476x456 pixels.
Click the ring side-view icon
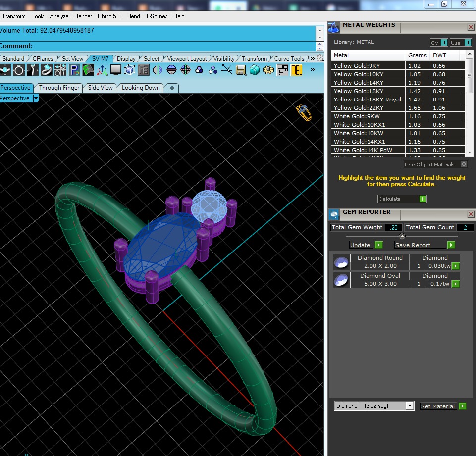[x=33, y=70]
